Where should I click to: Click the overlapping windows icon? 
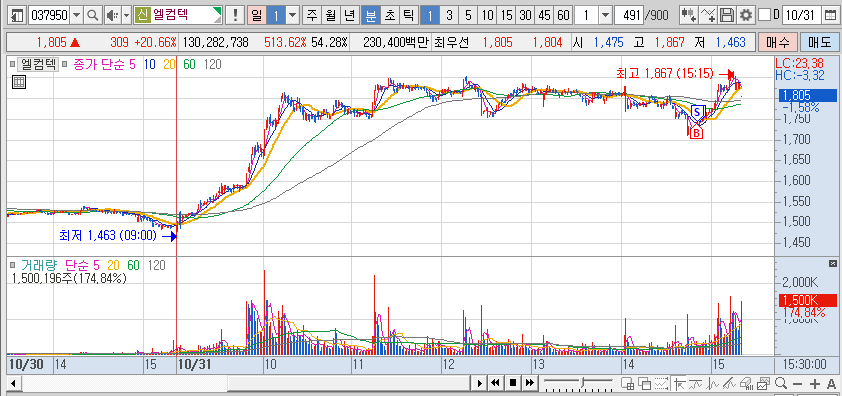pos(644,383)
